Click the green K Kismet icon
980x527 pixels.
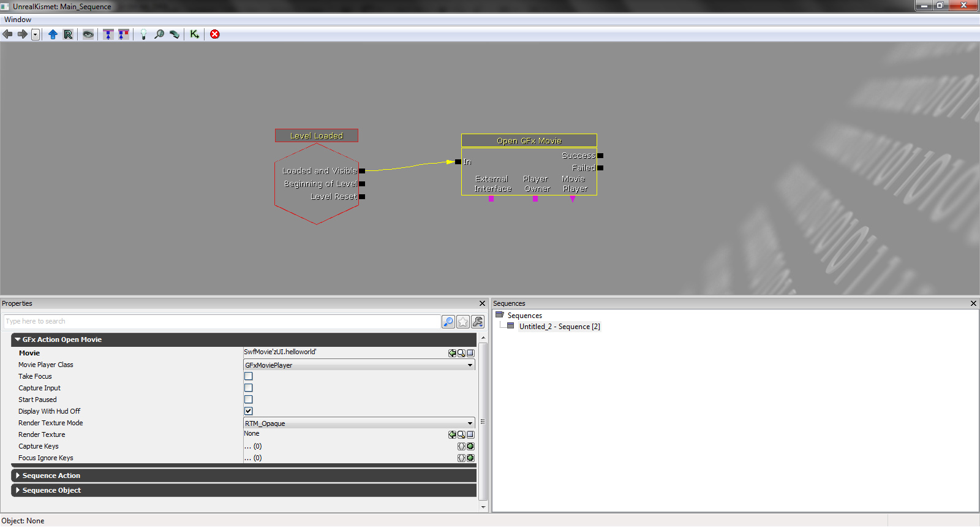click(194, 34)
